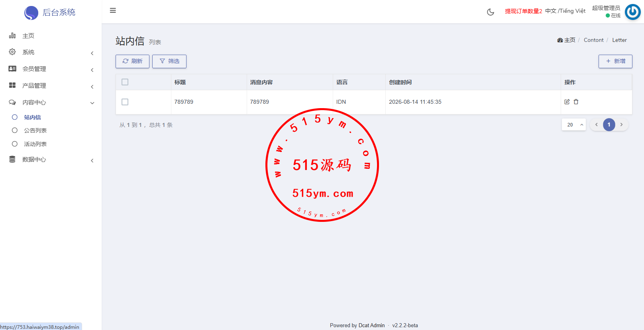Viewport: 644px width, 330px height.
Task: Open the admin avatar power icon
Action: pyautogui.click(x=632, y=12)
